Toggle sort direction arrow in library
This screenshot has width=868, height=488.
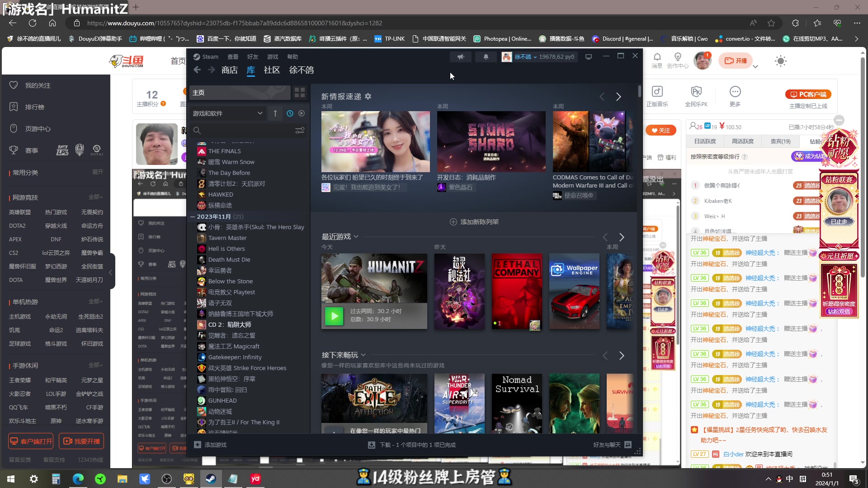point(275,113)
